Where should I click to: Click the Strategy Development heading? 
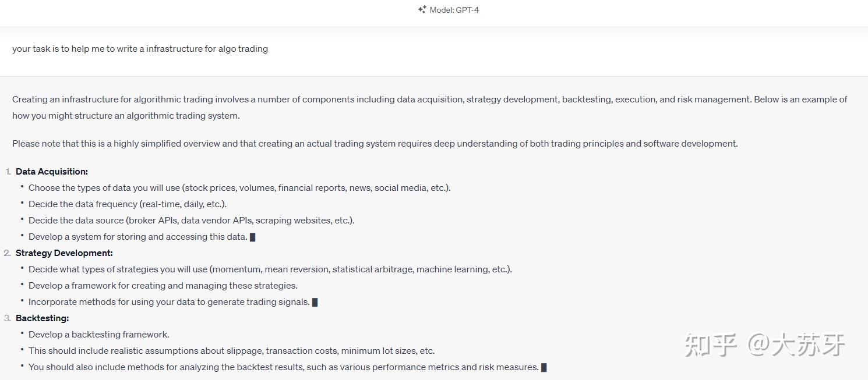(64, 253)
